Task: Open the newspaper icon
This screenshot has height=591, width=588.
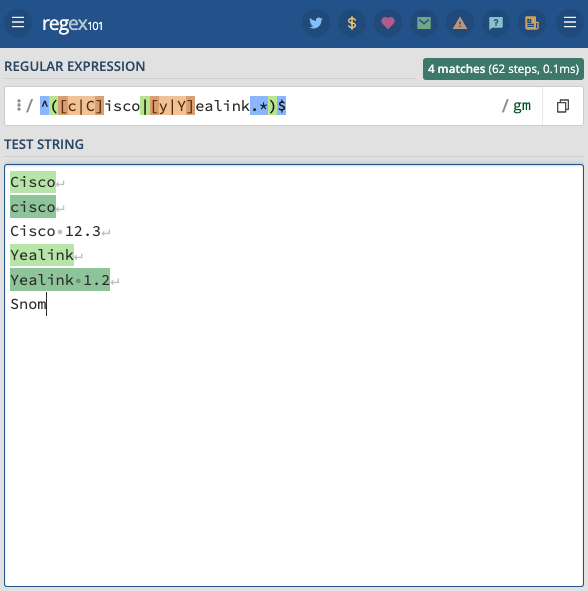Action: [x=532, y=23]
